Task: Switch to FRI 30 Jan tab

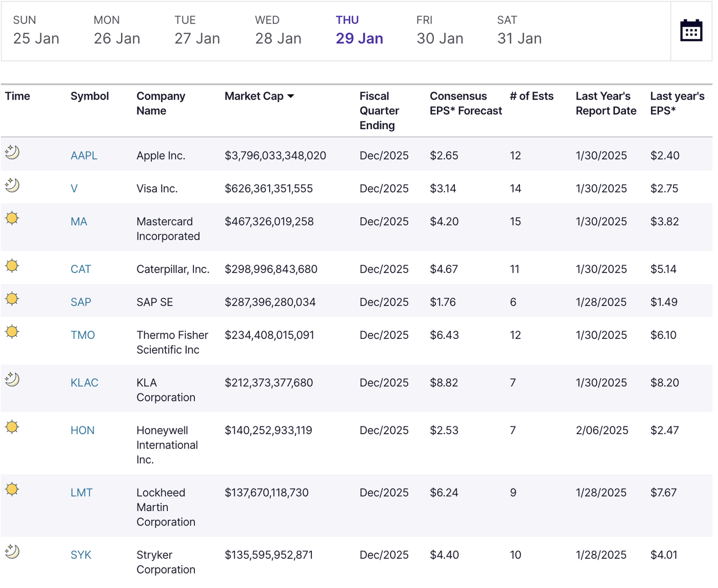Action: (440, 31)
